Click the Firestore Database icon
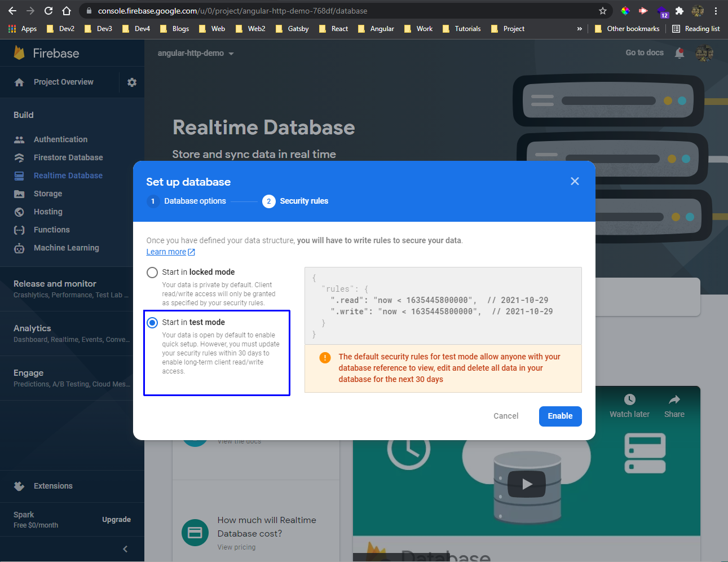Image resolution: width=728 pixels, height=562 pixels. [19, 157]
